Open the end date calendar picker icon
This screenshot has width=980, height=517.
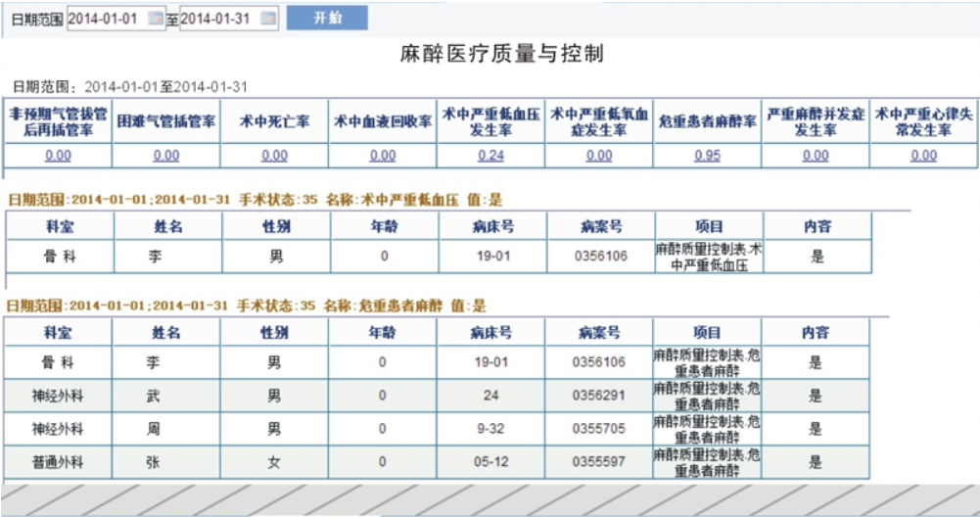269,19
